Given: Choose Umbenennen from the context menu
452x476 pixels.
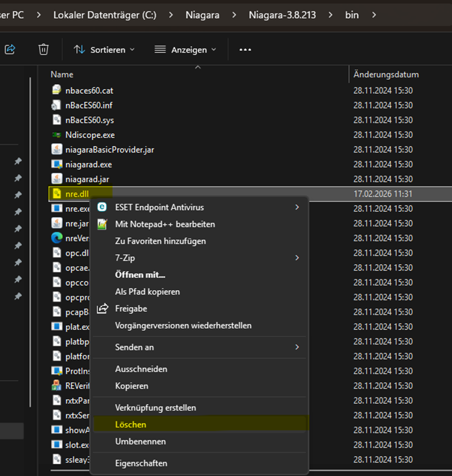Looking at the screenshot, I should (140, 441).
